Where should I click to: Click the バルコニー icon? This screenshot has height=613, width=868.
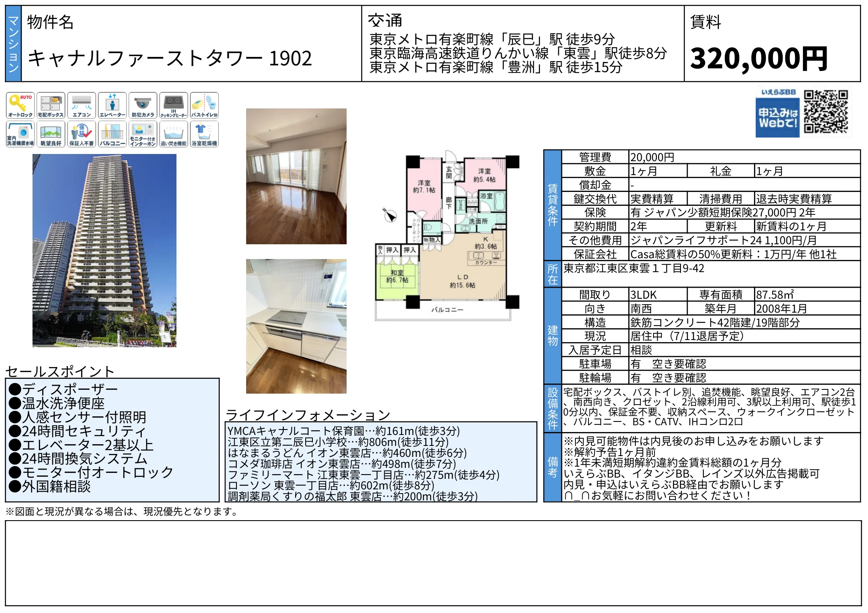click(x=112, y=134)
